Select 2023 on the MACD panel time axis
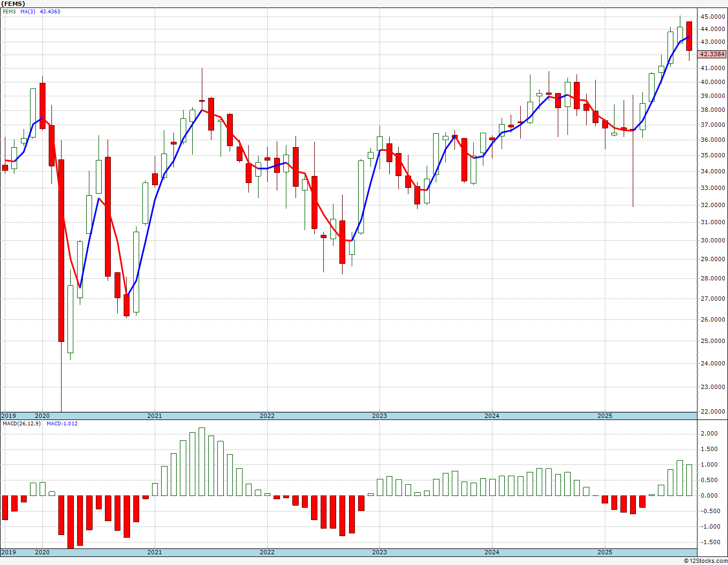 coord(380,552)
